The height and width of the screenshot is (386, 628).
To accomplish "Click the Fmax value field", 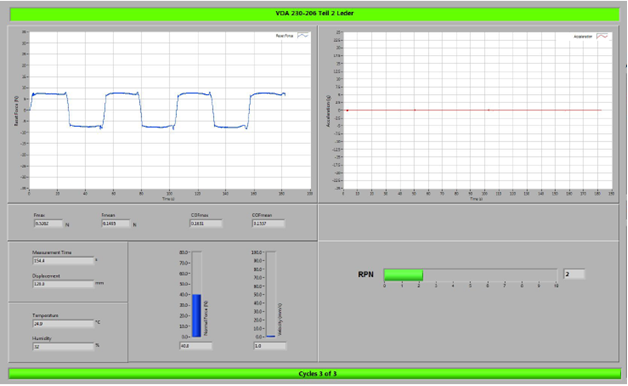I will (x=48, y=223).
